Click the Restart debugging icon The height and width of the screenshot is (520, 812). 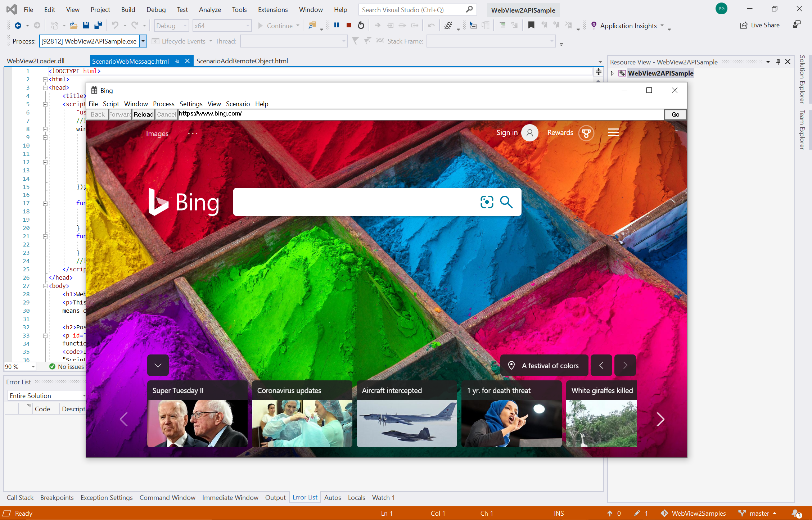point(361,26)
